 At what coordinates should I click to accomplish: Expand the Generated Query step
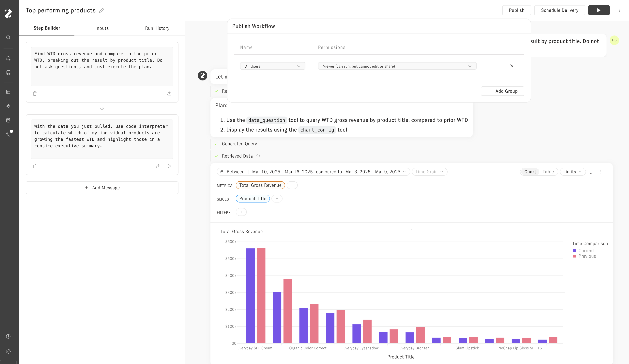pos(239,144)
